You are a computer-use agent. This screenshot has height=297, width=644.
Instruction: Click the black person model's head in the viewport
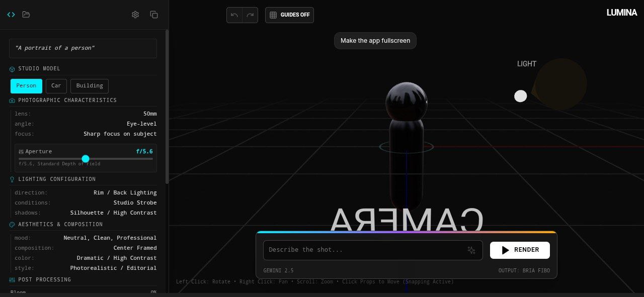(407, 102)
